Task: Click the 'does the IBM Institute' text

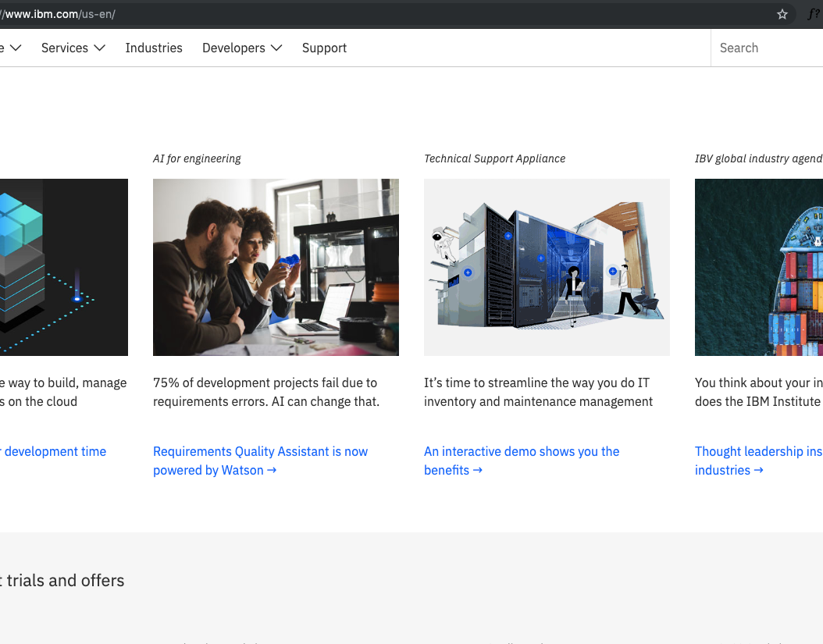Action: click(758, 401)
